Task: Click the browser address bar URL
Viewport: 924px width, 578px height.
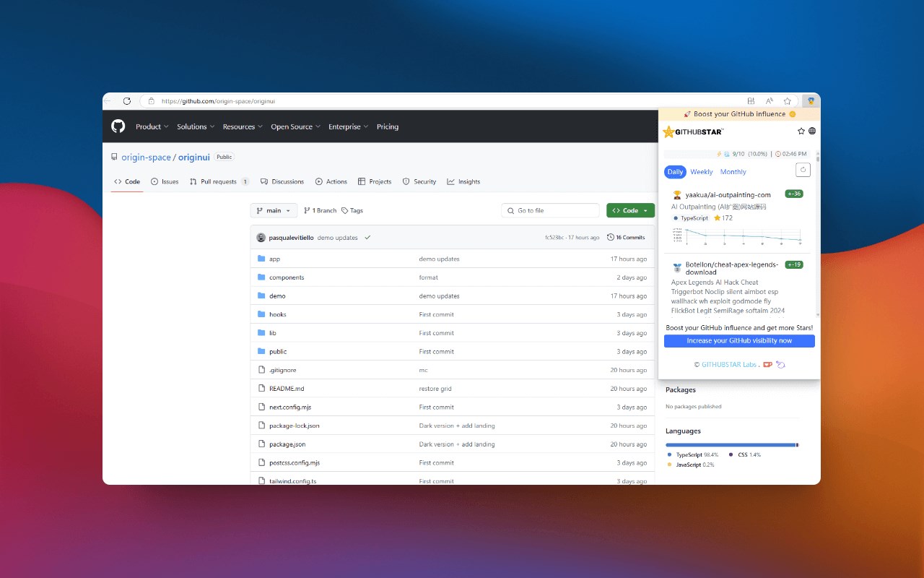Action: 218,101
